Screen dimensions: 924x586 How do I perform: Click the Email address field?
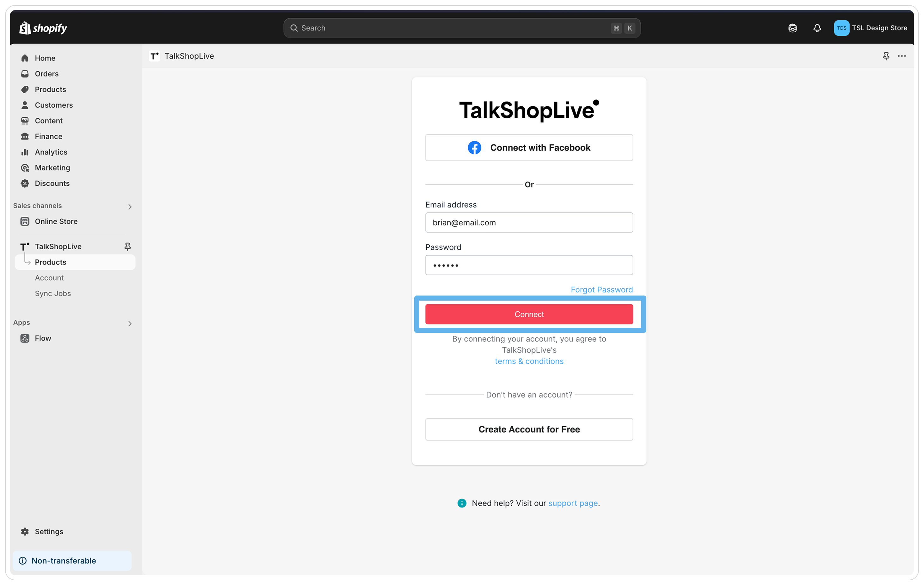coord(529,222)
